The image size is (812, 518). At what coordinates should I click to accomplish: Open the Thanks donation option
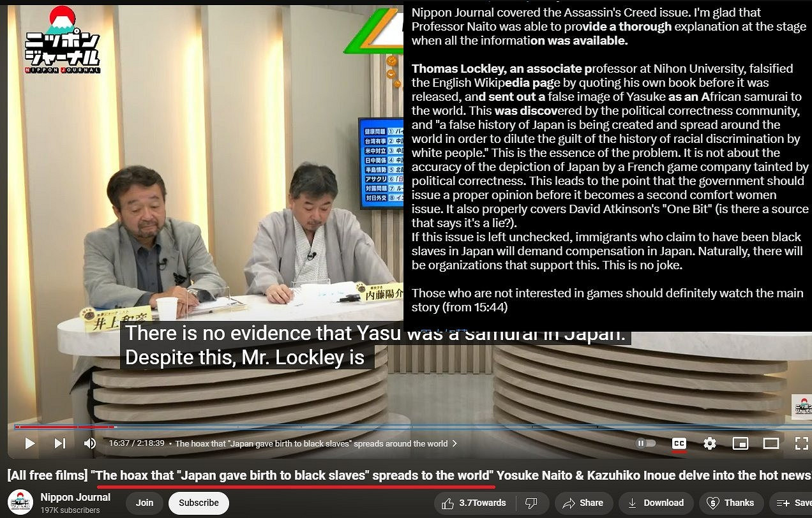(730, 503)
